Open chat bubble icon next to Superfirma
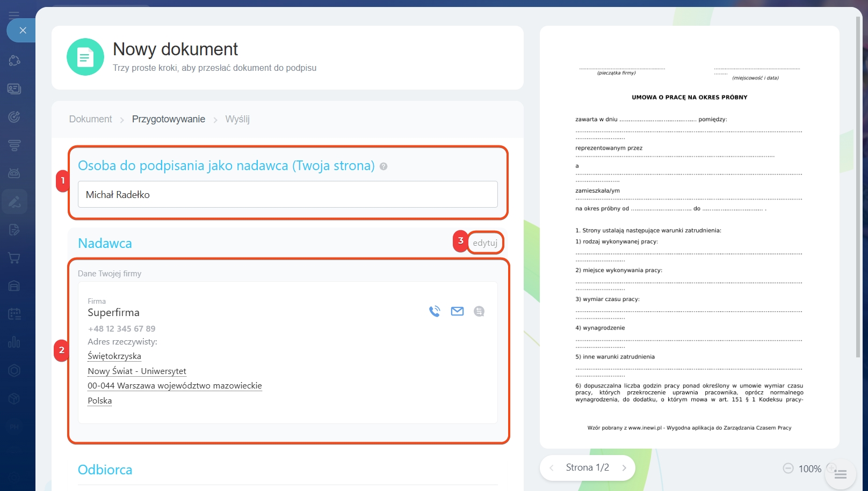Screen dimensions: 868x491 coord(479,311)
